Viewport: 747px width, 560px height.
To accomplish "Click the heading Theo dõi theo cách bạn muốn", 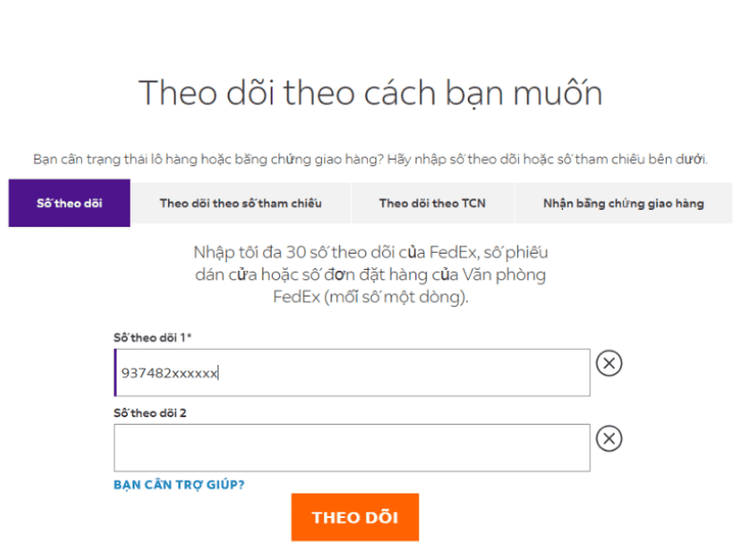I will coord(371,93).
